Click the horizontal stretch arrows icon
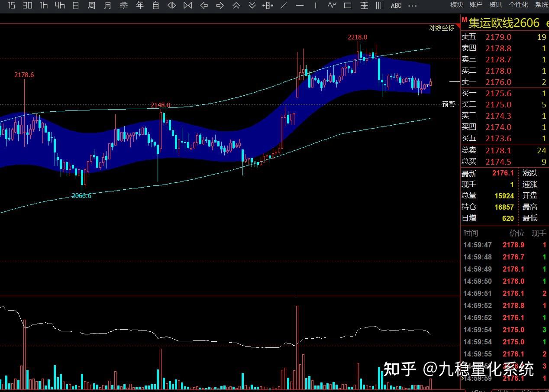This screenshot has width=549, height=392. coord(268,5)
